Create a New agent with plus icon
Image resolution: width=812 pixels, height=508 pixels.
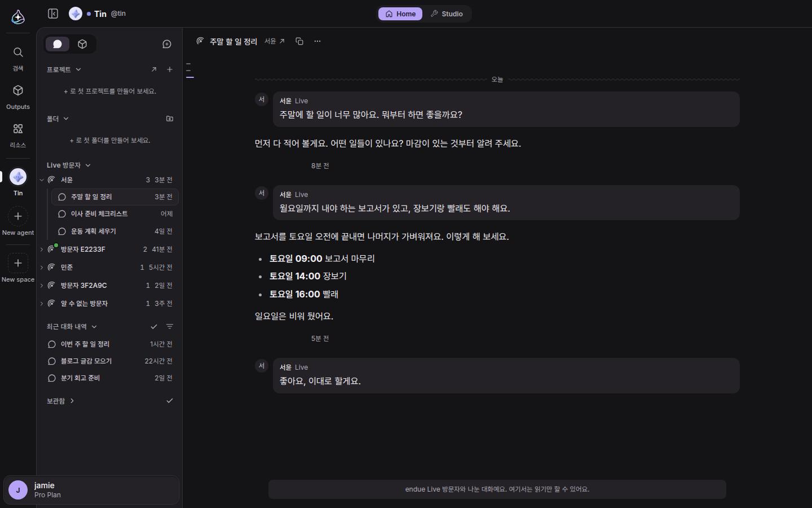tap(18, 216)
